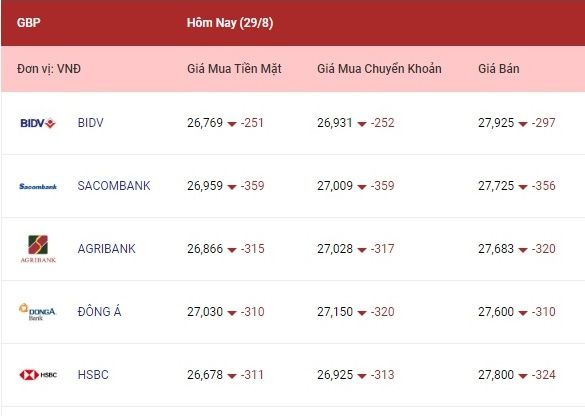
Task: Click down arrow beside Sacombank 27,725
Action: pyautogui.click(x=523, y=187)
